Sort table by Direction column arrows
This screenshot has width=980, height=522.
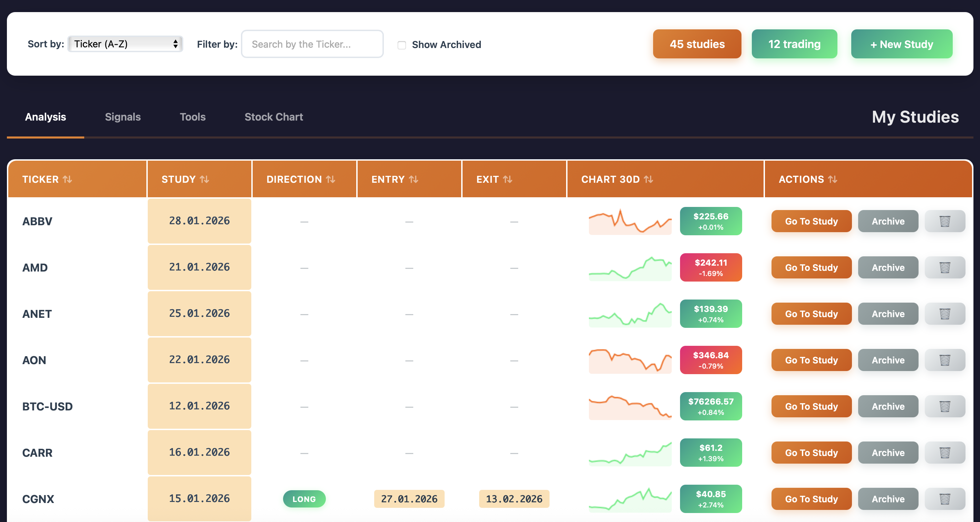(331, 179)
